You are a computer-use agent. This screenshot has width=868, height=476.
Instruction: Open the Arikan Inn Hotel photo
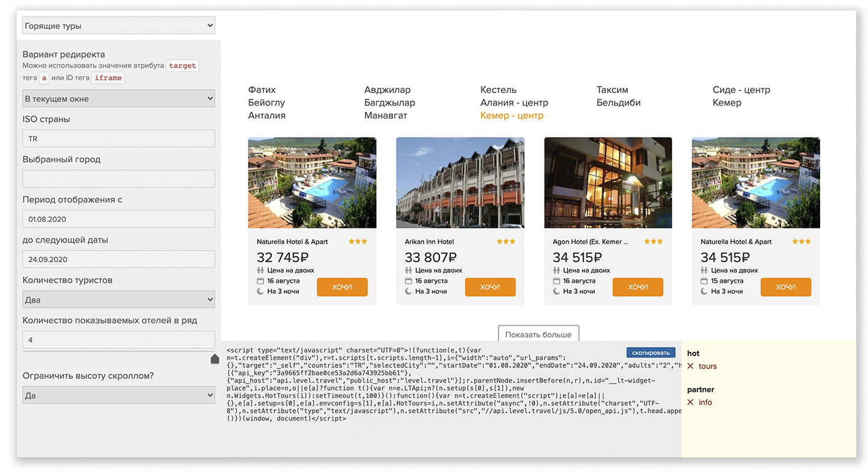pos(460,182)
